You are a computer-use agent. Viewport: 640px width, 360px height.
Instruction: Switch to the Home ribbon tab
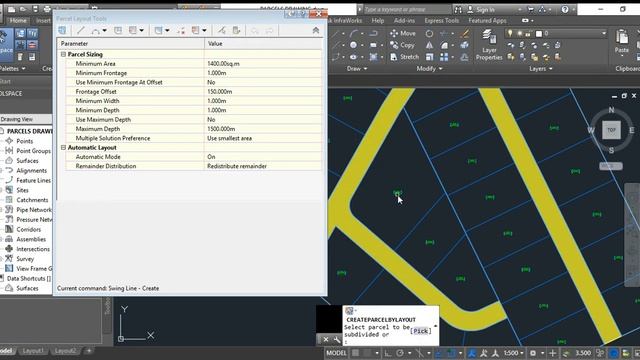(18, 20)
